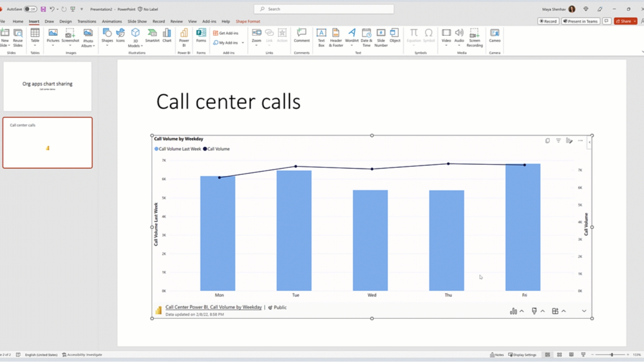The height and width of the screenshot is (362, 644).
Task: Collapse the Power BI footer bar
Action: (584, 311)
